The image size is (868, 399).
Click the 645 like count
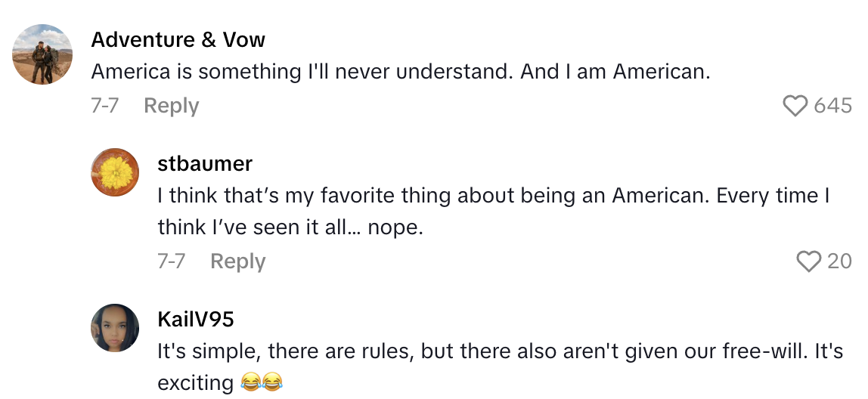[833, 106]
